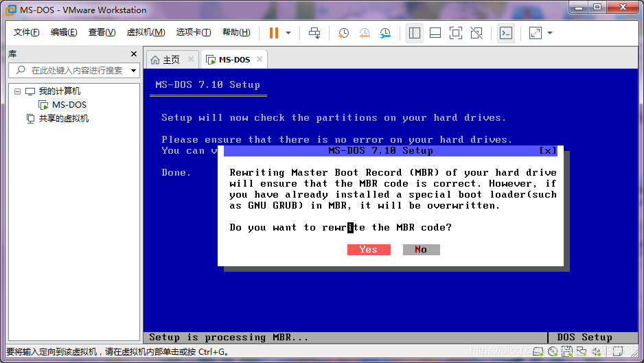Click the VMware Workstation title bar icon
Image resolution: width=644 pixels, height=363 pixels.
click(x=11, y=10)
